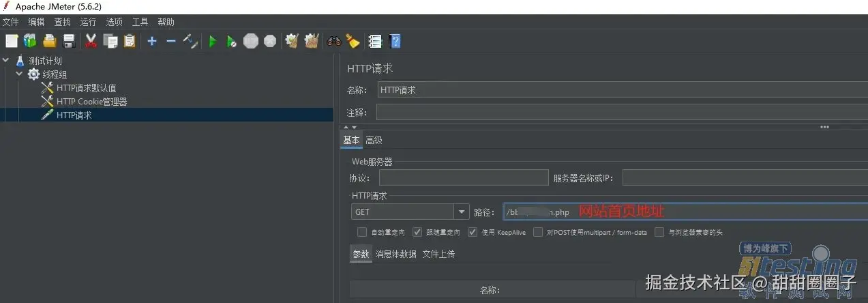Viewport: 868px width, 303px height.
Task: Collapse all nodes with the minus icon
Action: [x=171, y=42]
